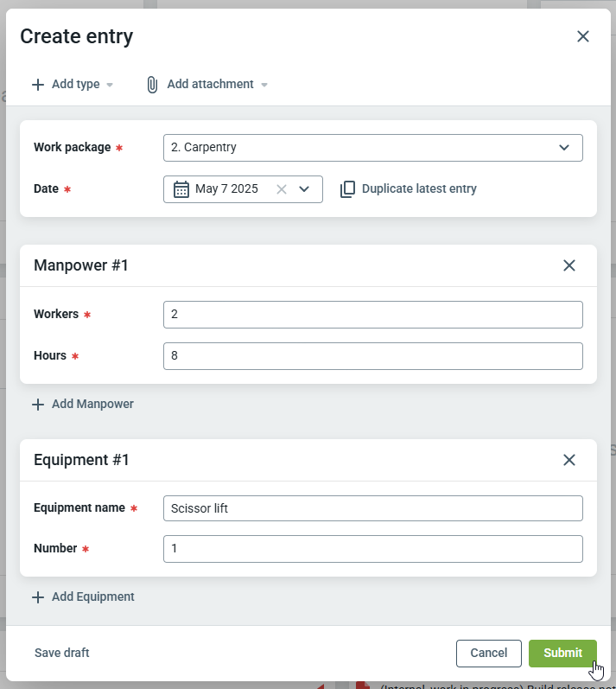Cancel entry creation

click(x=488, y=654)
